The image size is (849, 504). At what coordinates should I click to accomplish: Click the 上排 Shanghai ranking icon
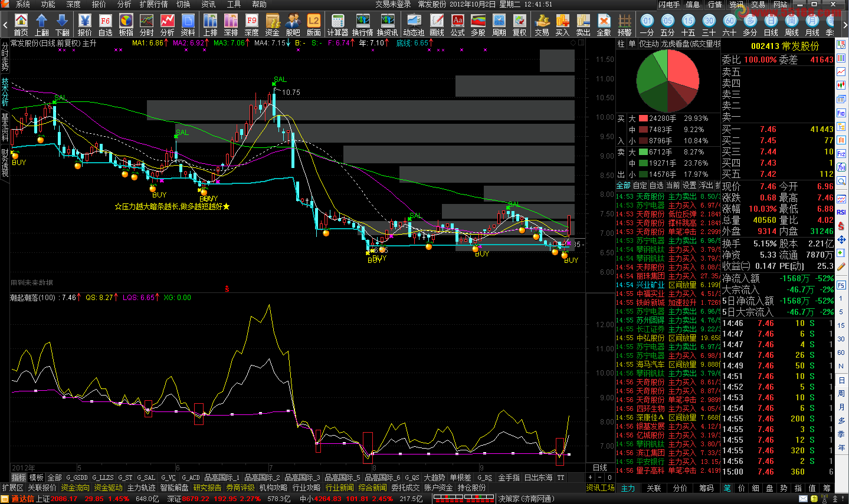pos(211,25)
